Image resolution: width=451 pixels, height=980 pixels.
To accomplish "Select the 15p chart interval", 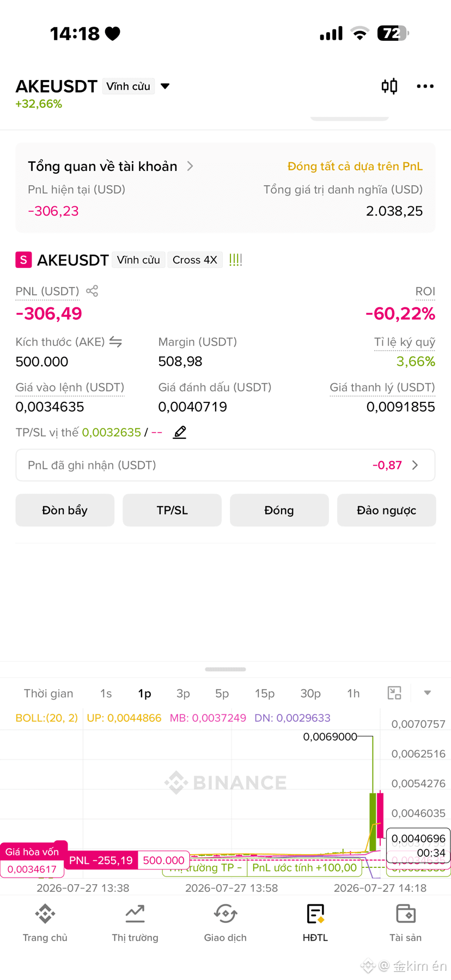I will 265,693.
